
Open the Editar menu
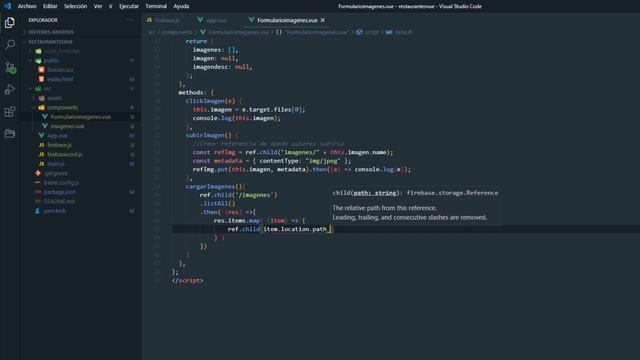[x=50, y=6]
